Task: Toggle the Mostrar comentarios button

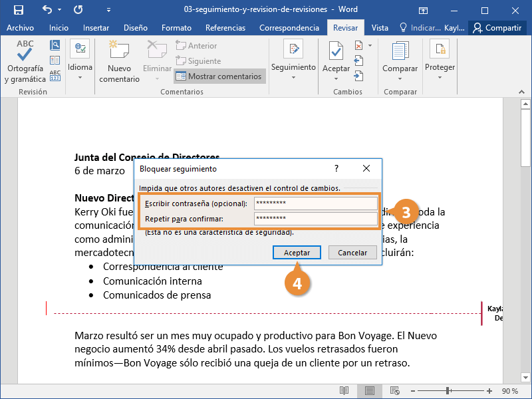Action: [219, 76]
